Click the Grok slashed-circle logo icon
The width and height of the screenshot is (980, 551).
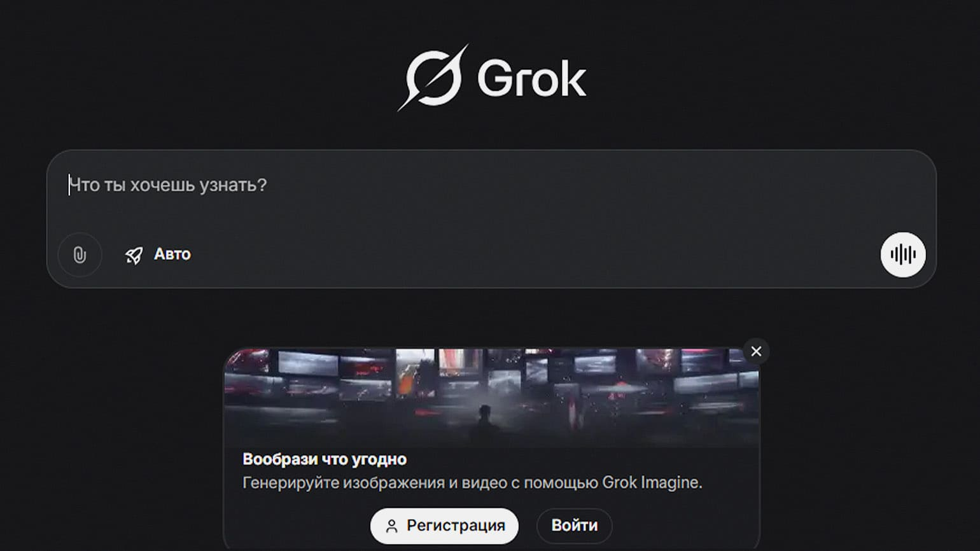pos(433,78)
